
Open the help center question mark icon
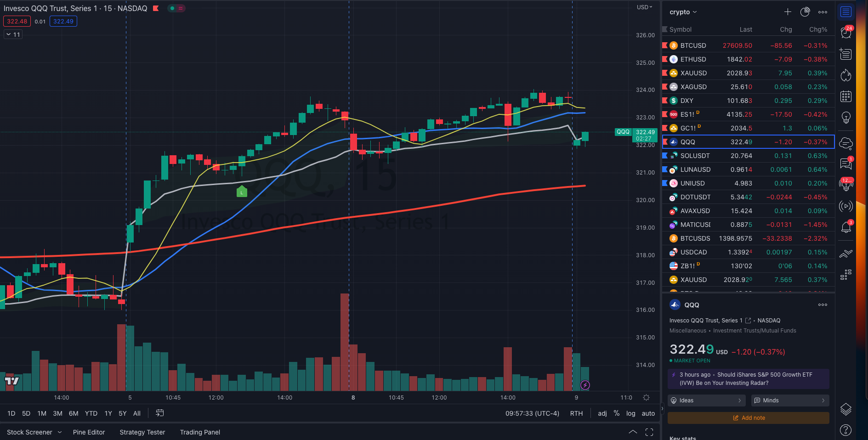point(846,430)
